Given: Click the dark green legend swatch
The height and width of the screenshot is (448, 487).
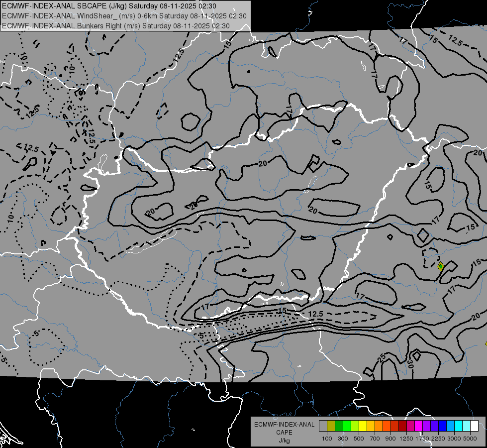Looking at the screenshot, I should [x=339, y=426].
